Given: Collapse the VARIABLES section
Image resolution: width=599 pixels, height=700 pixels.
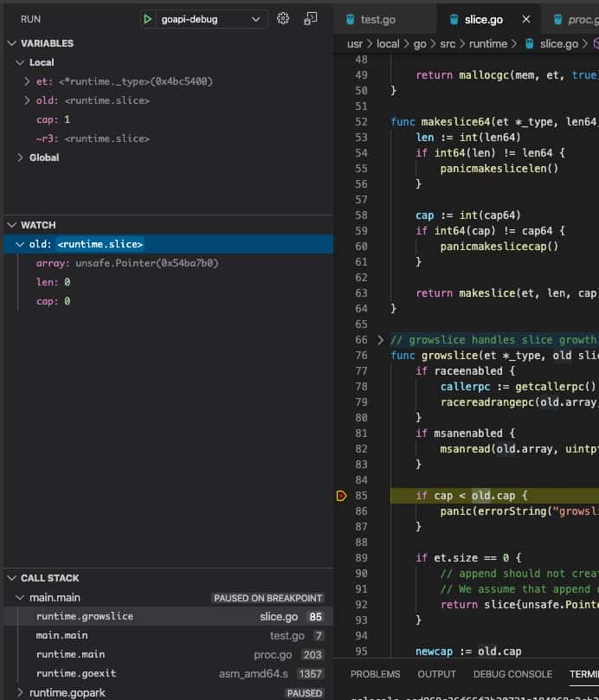Looking at the screenshot, I should (12, 43).
